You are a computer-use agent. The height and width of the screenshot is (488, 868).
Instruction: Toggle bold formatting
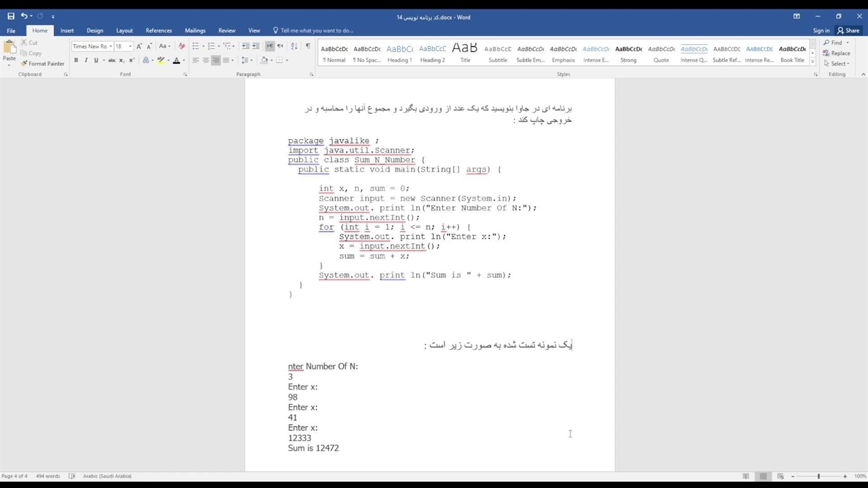point(76,60)
